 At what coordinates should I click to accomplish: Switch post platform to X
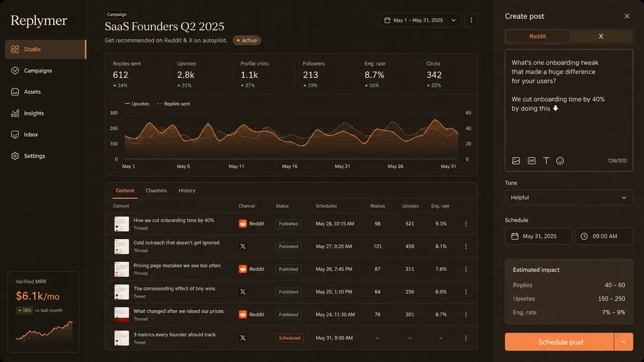601,36
